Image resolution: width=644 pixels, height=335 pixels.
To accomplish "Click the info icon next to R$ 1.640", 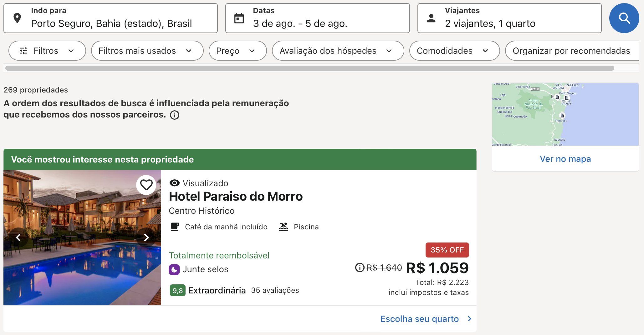I will tap(360, 267).
